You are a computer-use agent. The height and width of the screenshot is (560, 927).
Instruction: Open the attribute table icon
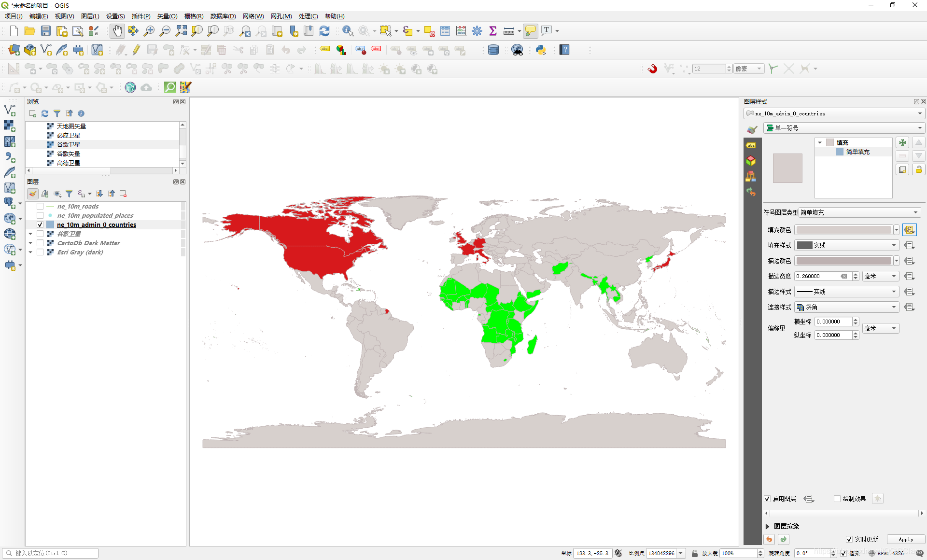click(x=445, y=31)
